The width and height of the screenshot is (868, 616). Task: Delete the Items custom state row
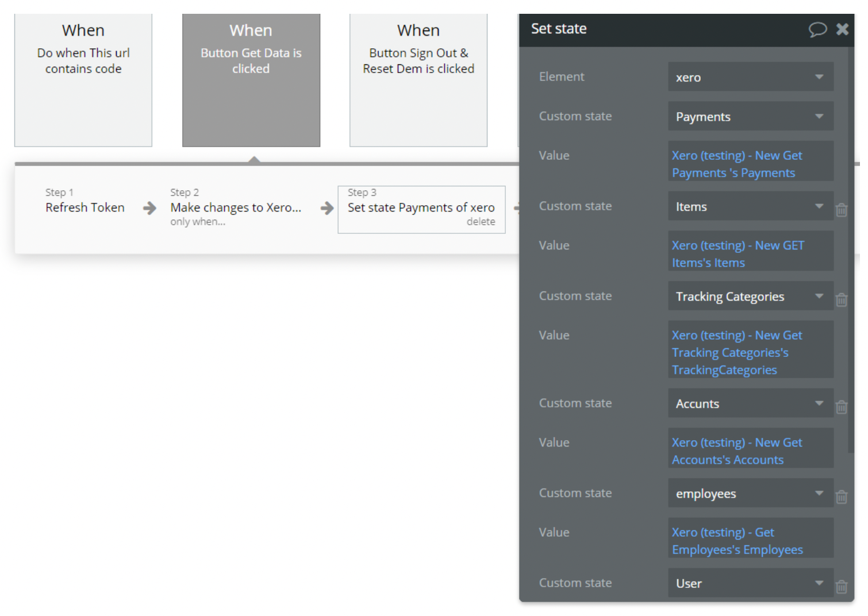[842, 210]
